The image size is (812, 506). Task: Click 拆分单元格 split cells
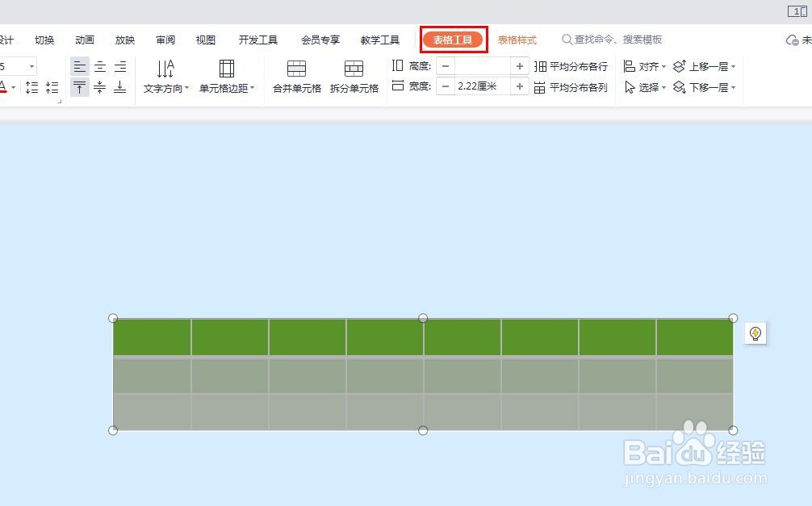click(354, 77)
